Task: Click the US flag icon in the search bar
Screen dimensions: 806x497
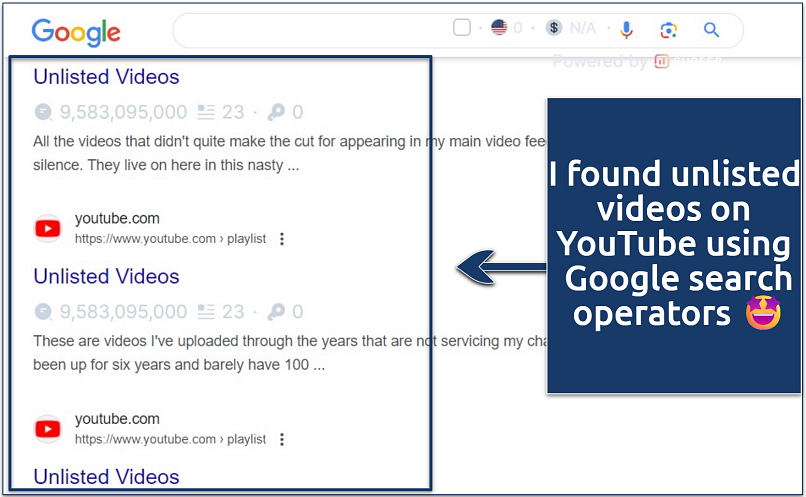Action: pyautogui.click(x=499, y=28)
